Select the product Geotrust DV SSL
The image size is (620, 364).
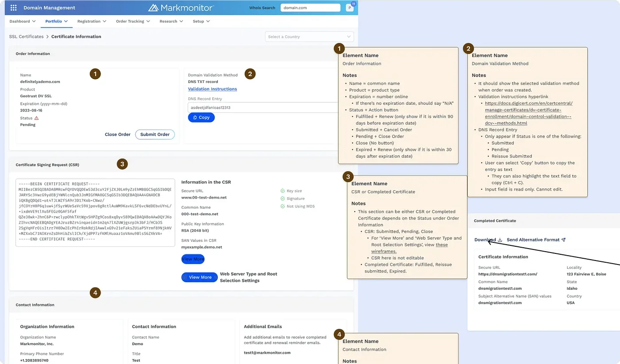36,96
